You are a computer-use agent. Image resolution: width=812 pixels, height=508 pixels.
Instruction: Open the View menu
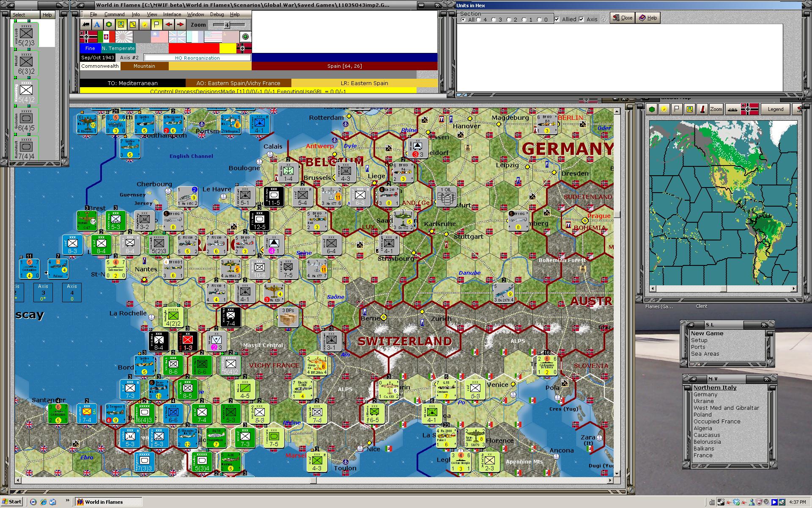151,14
